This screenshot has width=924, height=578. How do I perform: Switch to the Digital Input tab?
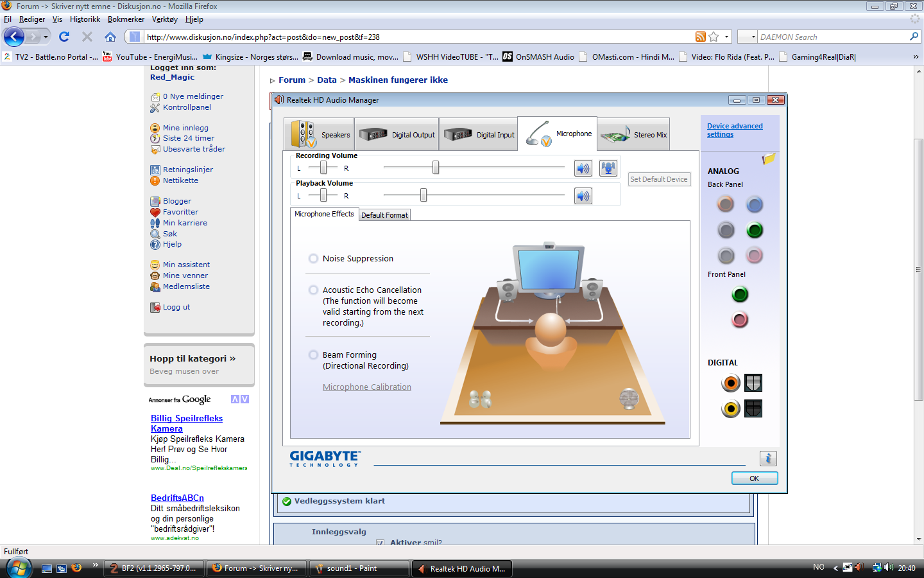point(478,134)
